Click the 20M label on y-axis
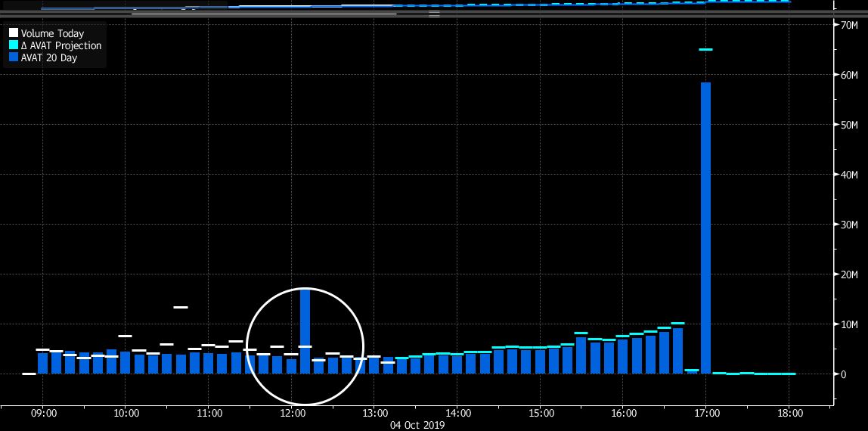 850,274
